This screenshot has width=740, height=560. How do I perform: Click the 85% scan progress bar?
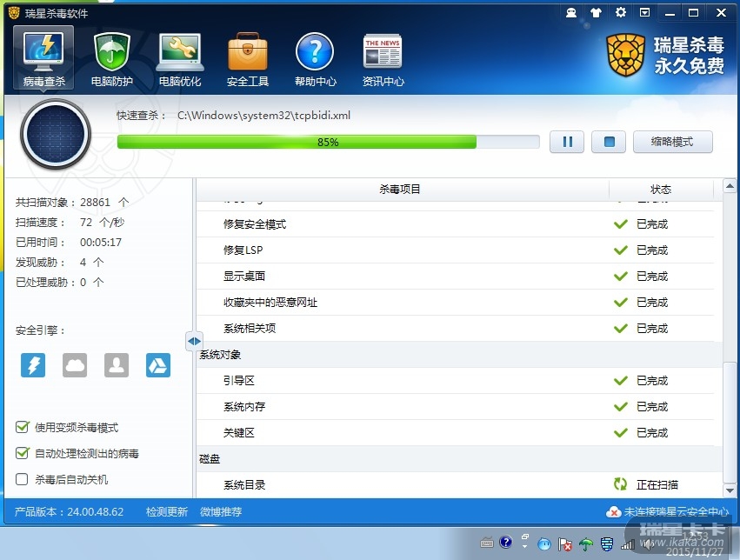(328, 142)
